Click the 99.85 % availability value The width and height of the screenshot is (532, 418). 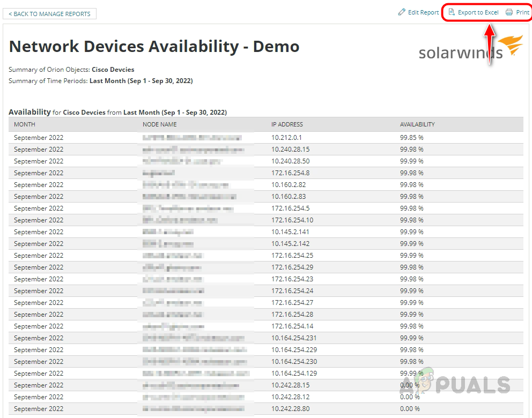411,138
